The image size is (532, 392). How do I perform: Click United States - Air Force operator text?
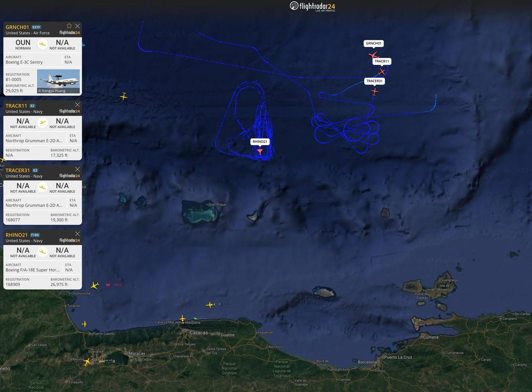27,33
